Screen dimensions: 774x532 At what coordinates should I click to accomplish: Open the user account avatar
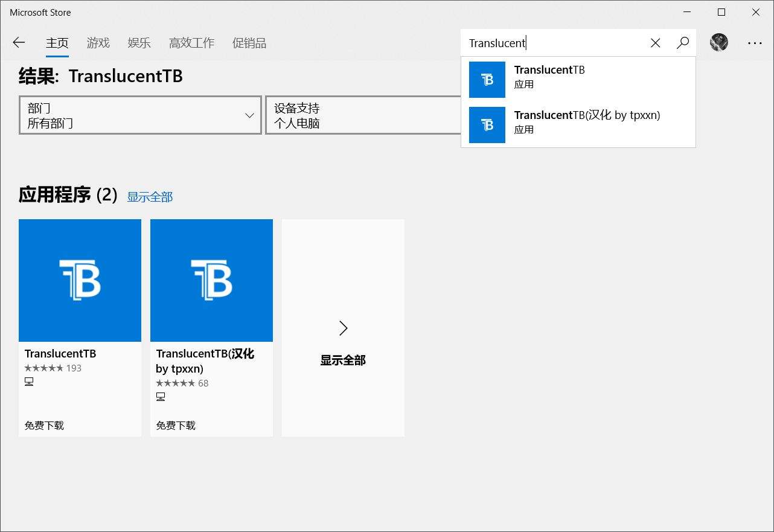[x=718, y=42]
